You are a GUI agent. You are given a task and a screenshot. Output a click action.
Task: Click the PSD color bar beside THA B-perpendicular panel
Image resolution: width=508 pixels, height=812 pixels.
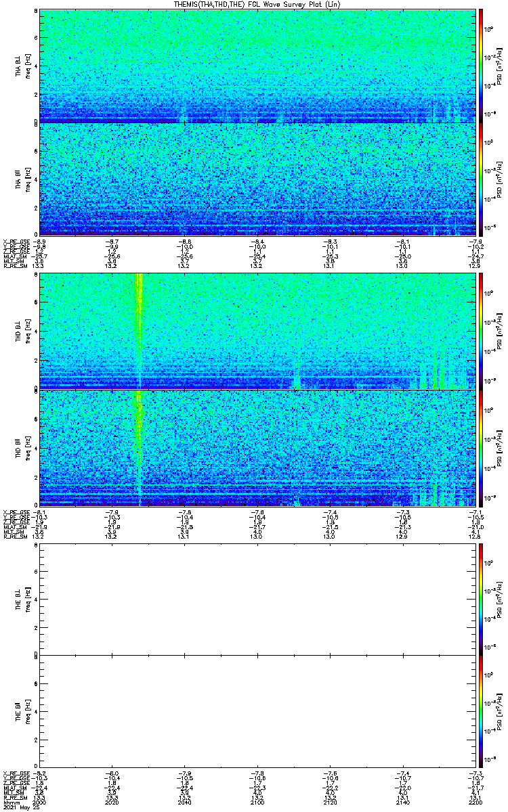[x=481, y=66]
